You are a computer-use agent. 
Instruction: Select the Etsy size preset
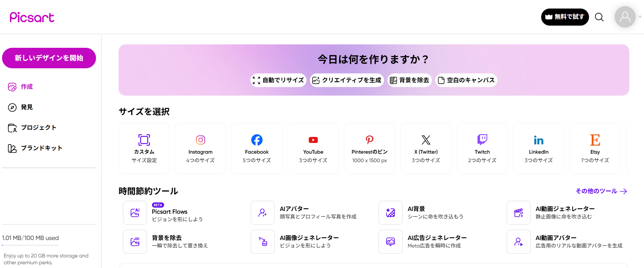pos(595,149)
